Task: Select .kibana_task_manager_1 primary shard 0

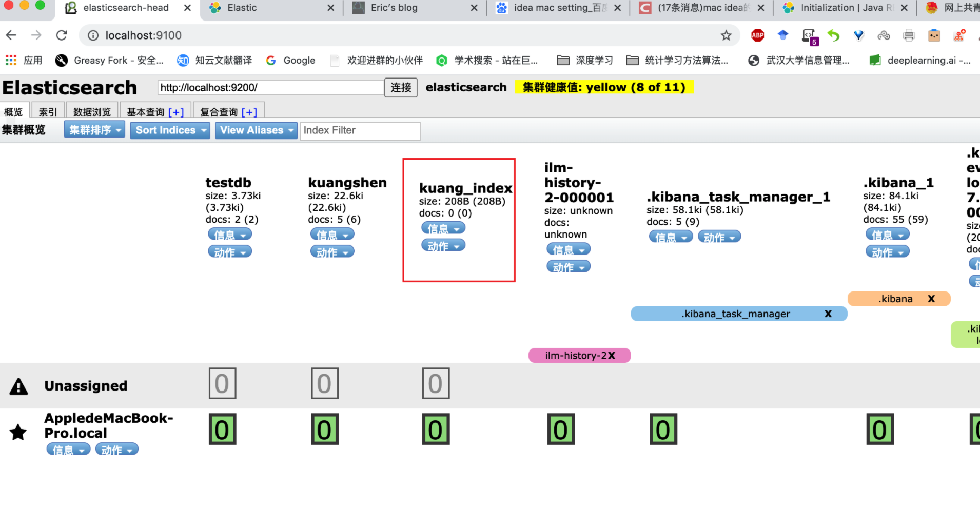Action: (x=663, y=429)
